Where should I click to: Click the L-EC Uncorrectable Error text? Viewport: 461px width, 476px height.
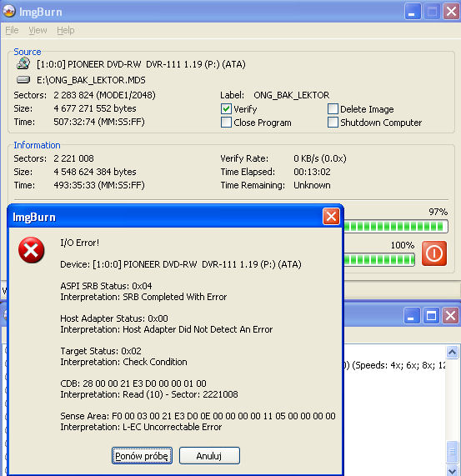tap(172, 427)
